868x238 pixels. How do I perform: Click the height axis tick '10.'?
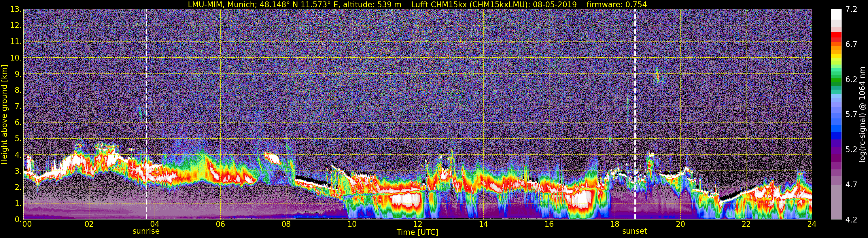point(16,58)
